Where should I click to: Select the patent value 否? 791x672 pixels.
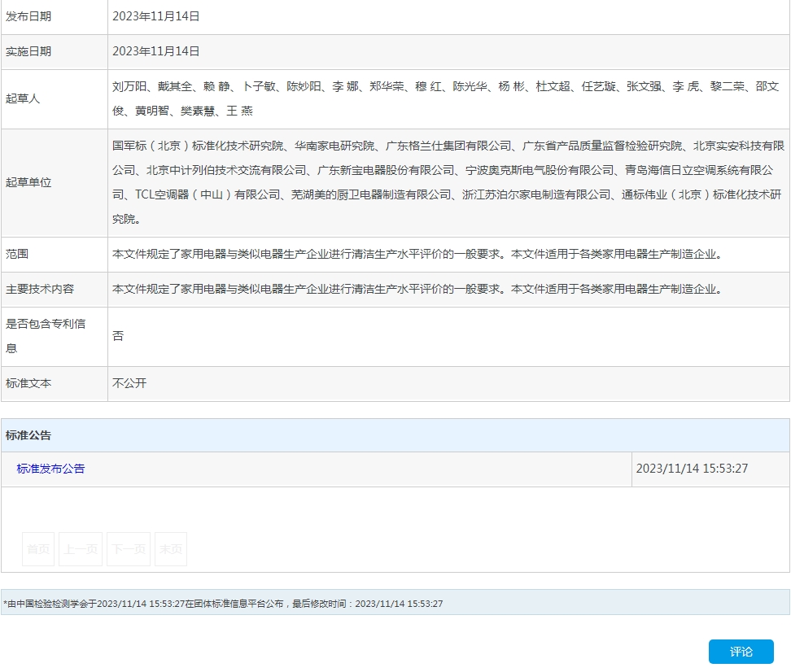pyautogui.click(x=118, y=336)
